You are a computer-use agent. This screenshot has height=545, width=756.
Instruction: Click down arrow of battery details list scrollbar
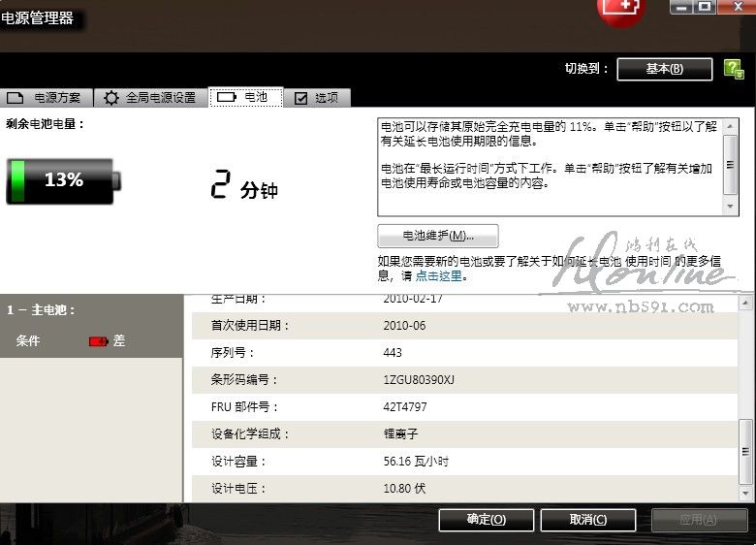coord(745,493)
